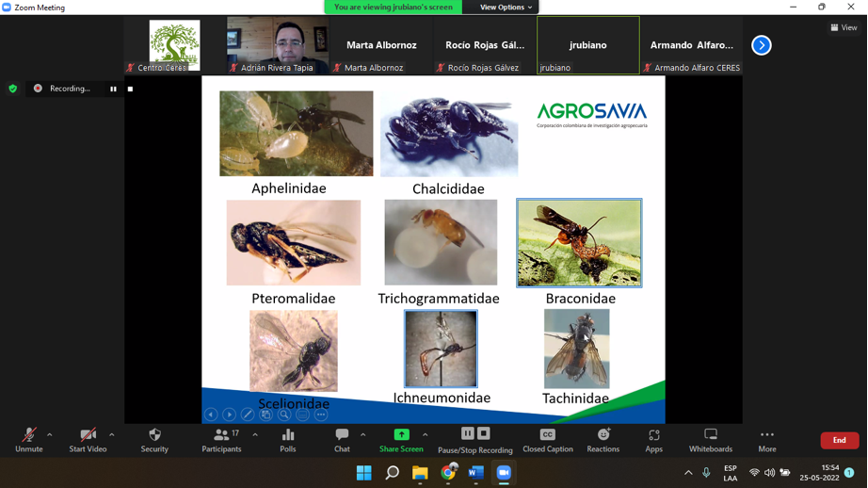Click the slide subtitles icon
The width and height of the screenshot is (868, 488).
tap(302, 415)
